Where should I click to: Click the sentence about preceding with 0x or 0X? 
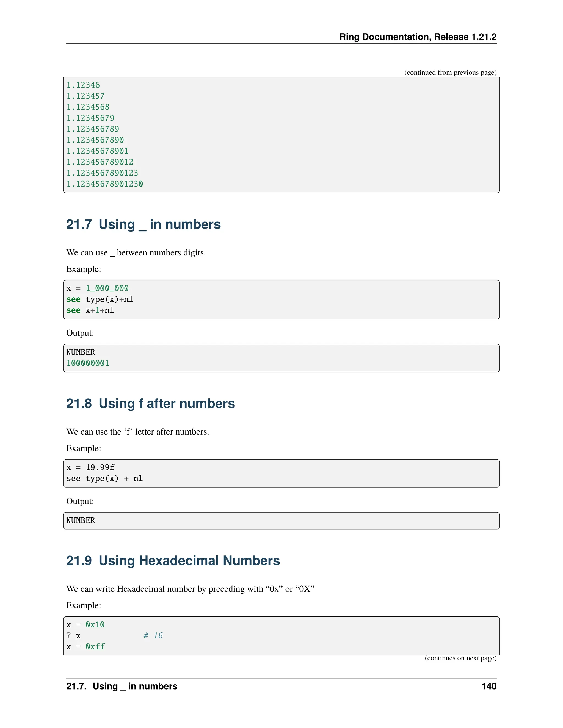pos(190,589)
